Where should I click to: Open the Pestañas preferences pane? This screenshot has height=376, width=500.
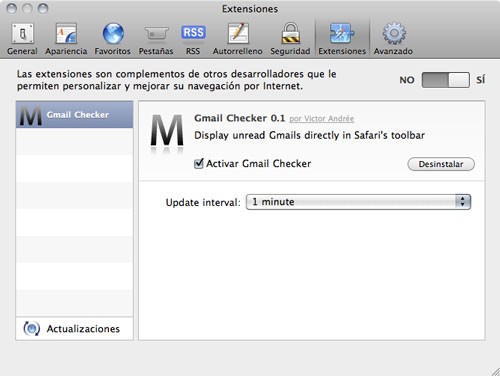[156, 39]
